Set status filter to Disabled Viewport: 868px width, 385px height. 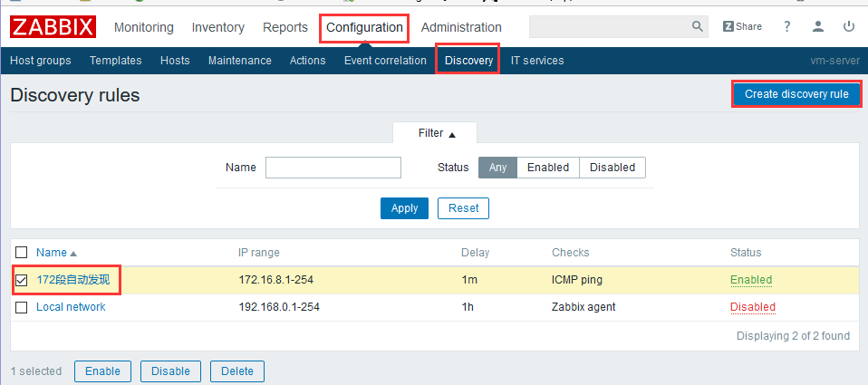tap(612, 168)
